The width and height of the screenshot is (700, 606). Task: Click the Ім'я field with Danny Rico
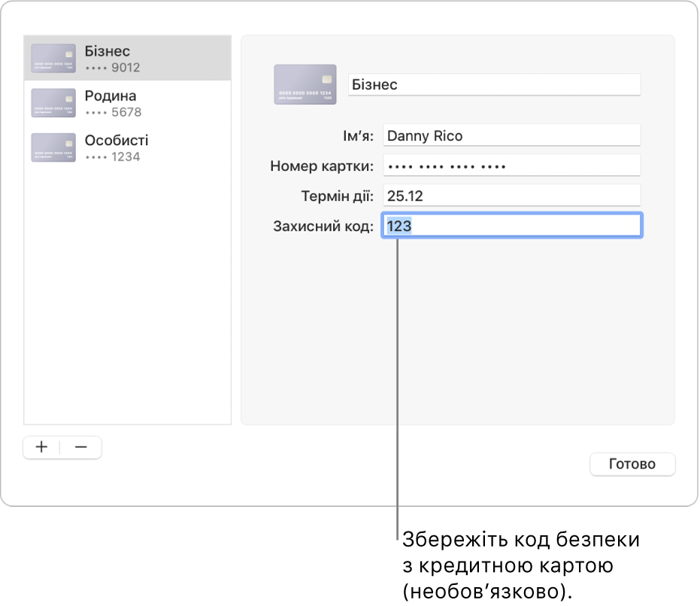(511, 136)
